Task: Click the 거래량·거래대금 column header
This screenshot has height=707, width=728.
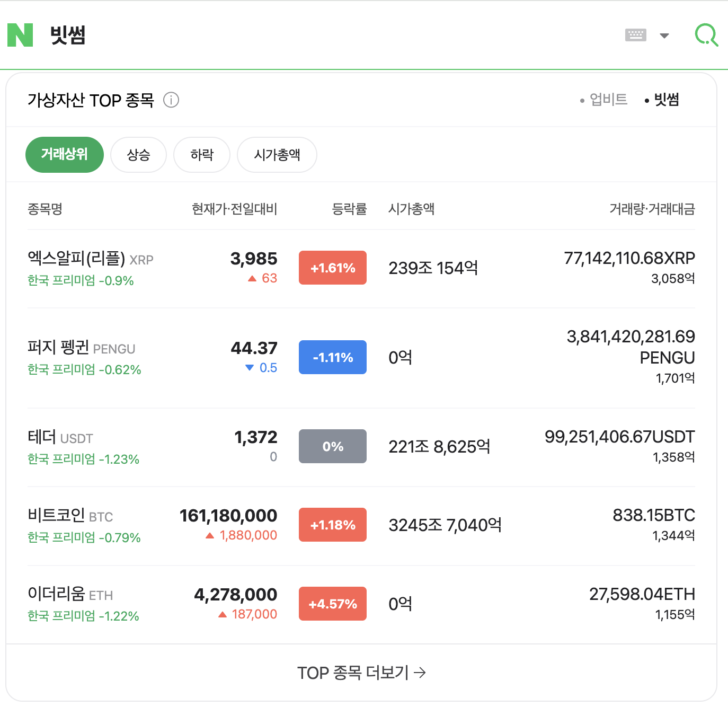Action: (652, 209)
